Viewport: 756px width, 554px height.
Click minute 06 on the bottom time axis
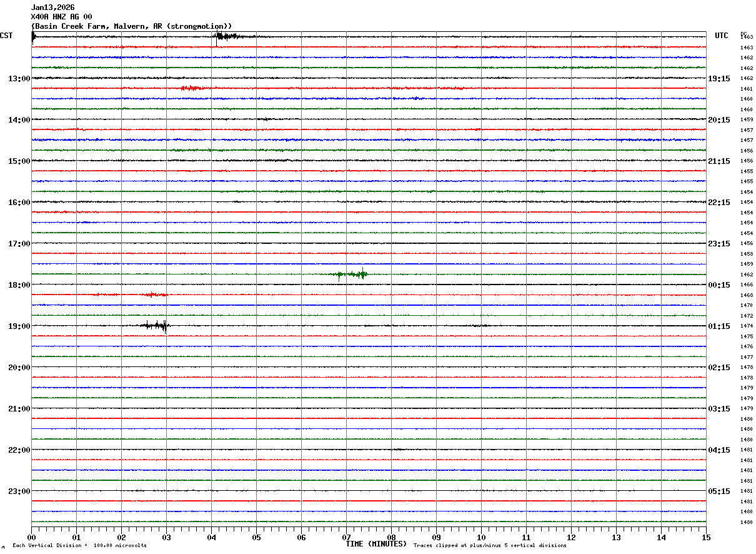[x=301, y=537]
